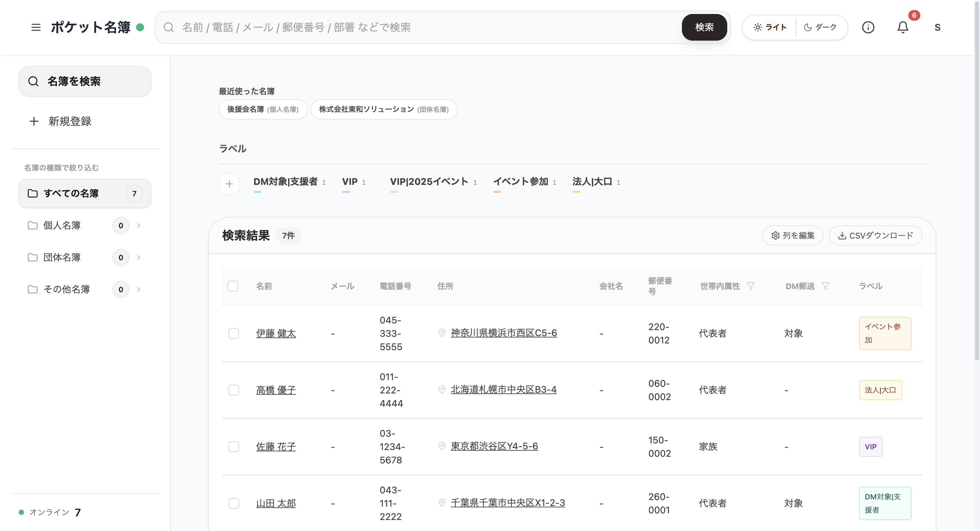Screen dimensions: 980x531
Task: Expand the その他名簿 sidebar section
Action: pos(138,289)
